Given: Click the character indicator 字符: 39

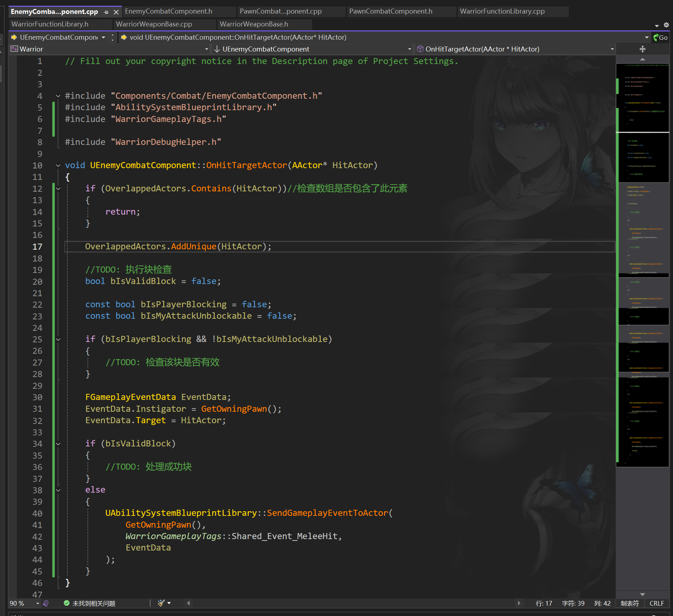Looking at the screenshot, I should click(x=573, y=603).
